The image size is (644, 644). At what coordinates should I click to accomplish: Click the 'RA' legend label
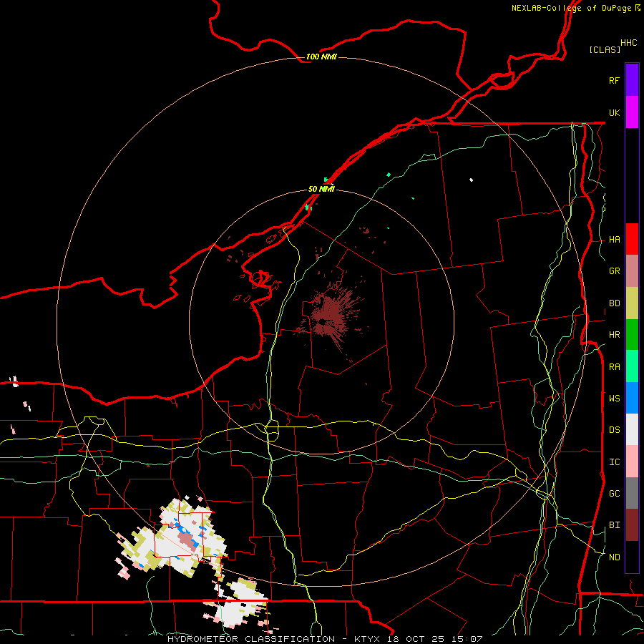click(x=614, y=367)
